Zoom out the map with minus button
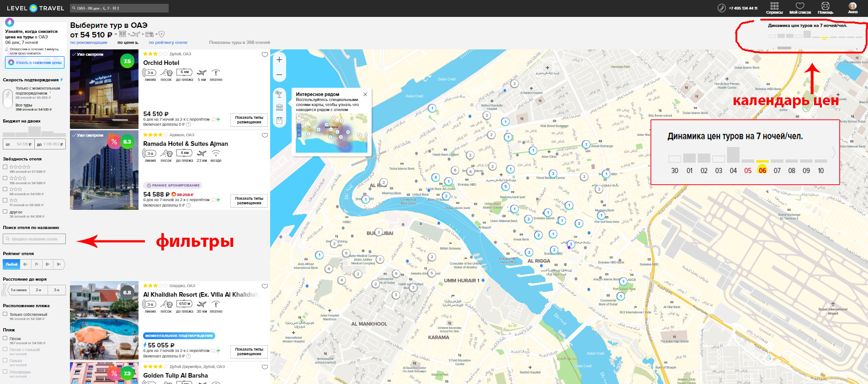868x384 pixels. (279, 75)
